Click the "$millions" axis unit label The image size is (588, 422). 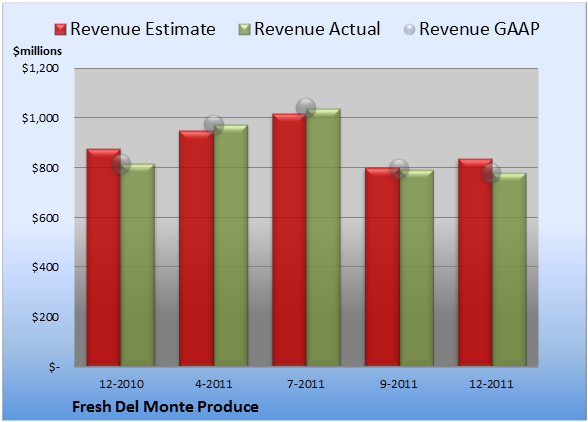click(x=37, y=51)
